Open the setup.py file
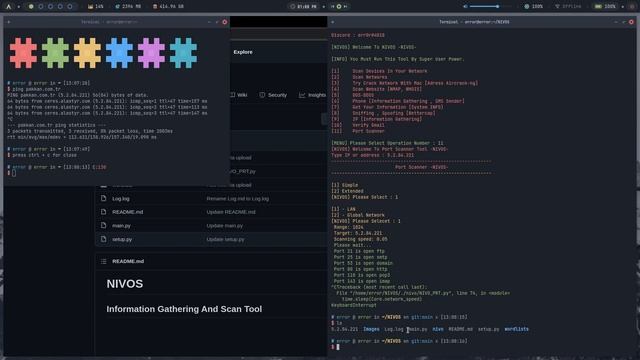 click(122, 240)
